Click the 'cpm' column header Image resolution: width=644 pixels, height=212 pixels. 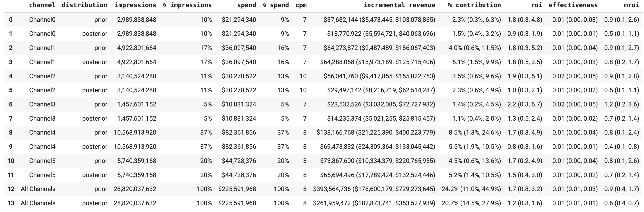tap(301, 5)
